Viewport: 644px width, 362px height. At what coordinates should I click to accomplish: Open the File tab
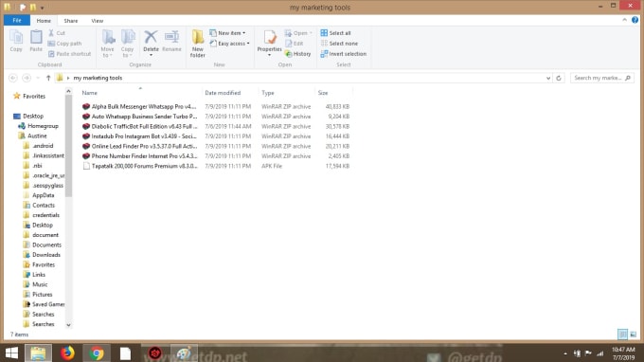[x=17, y=20]
